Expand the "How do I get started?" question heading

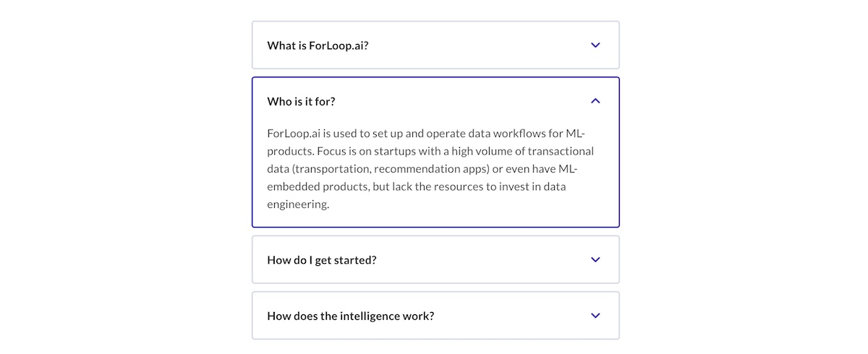[322, 259]
